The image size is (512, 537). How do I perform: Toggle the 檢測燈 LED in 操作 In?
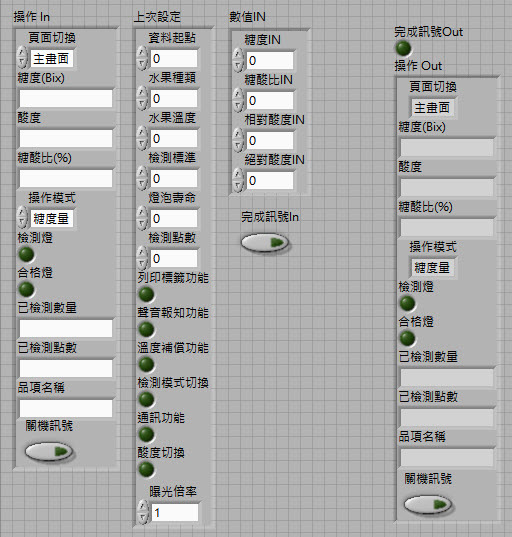coord(26,254)
